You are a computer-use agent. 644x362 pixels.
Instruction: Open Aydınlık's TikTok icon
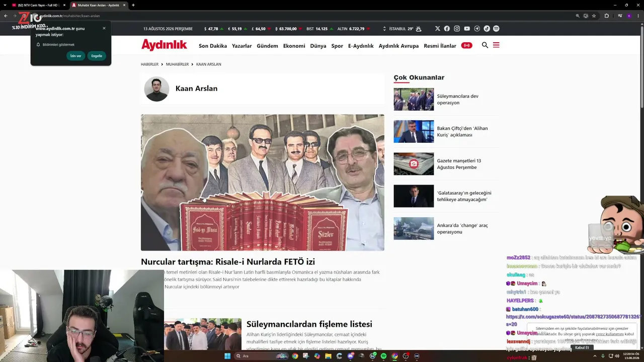point(487,29)
